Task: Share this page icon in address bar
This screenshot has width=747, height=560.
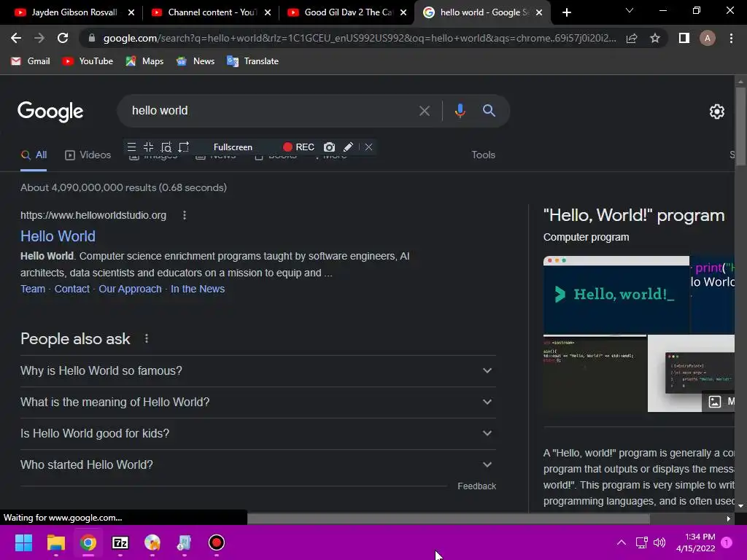Action: click(632, 38)
